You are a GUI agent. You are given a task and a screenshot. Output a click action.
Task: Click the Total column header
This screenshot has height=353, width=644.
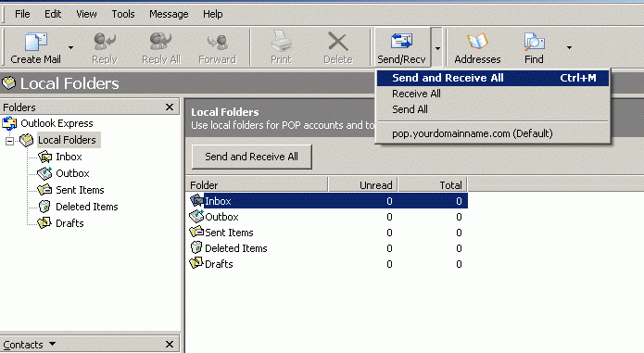(x=433, y=185)
